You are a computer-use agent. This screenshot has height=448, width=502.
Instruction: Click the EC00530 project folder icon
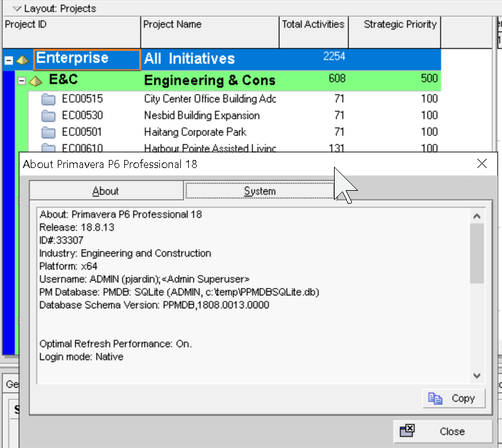tap(49, 116)
